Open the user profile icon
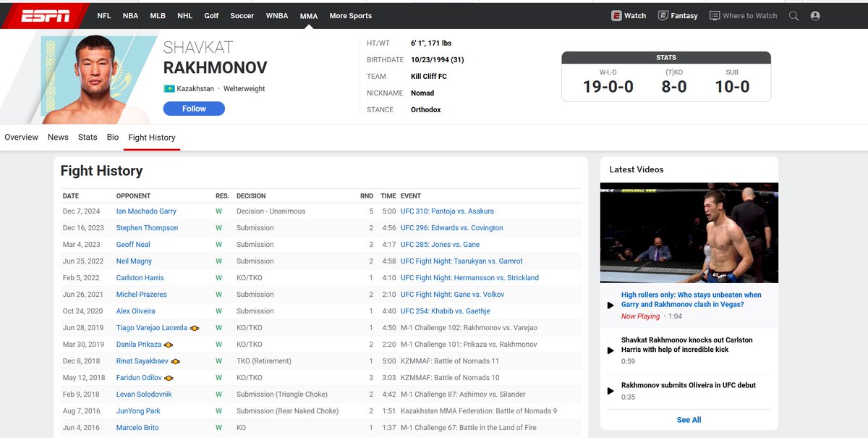 point(815,15)
